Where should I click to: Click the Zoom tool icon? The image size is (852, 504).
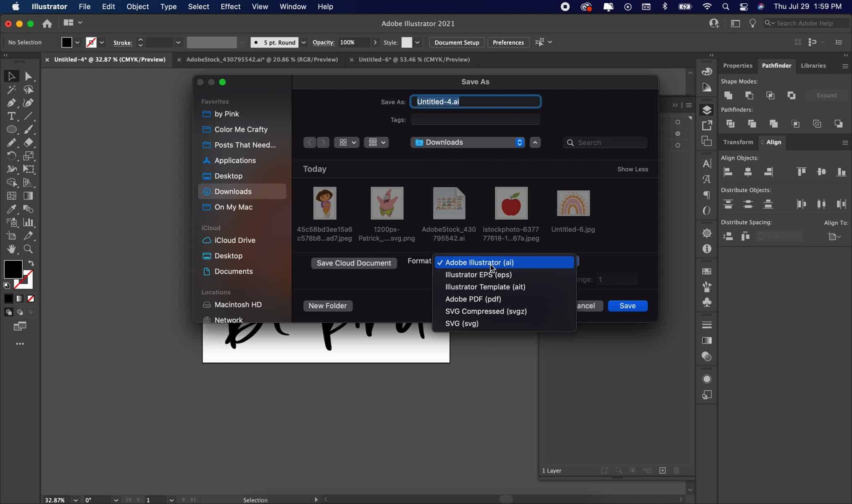[x=28, y=249]
